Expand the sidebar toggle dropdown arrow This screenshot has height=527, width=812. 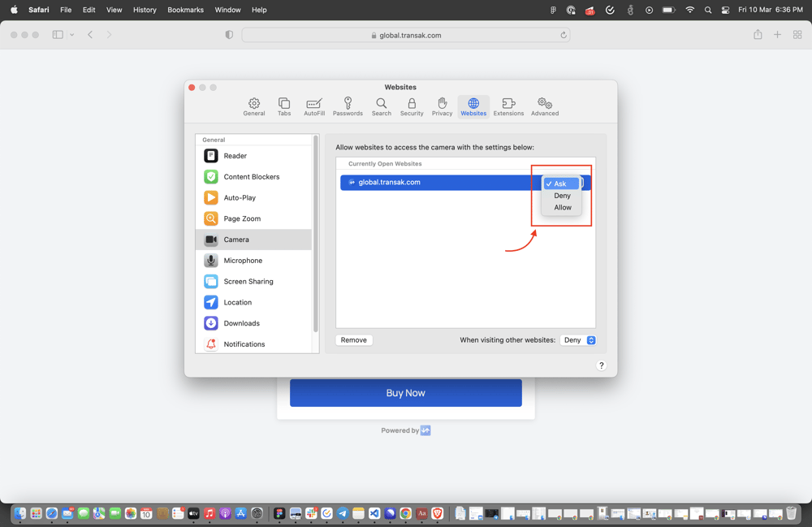tap(72, 35)
